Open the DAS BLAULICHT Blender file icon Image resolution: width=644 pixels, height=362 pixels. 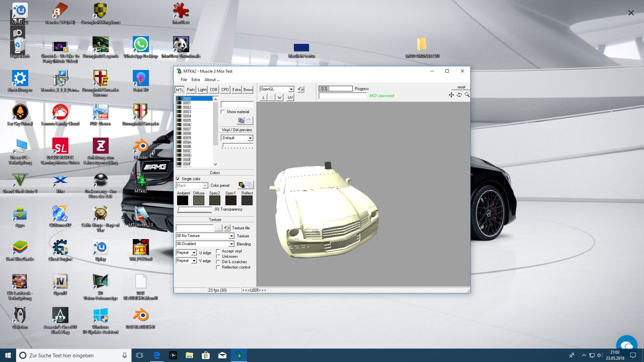coord(141,318)
